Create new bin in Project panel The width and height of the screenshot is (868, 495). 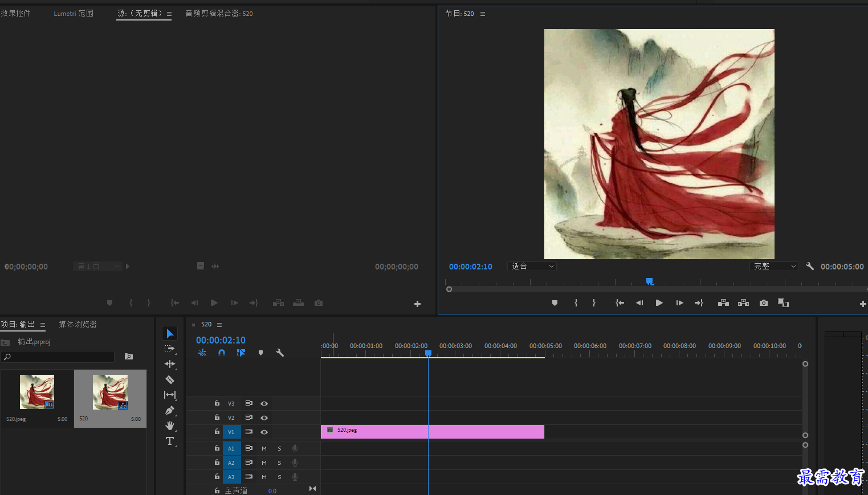(x=129, y=357)
